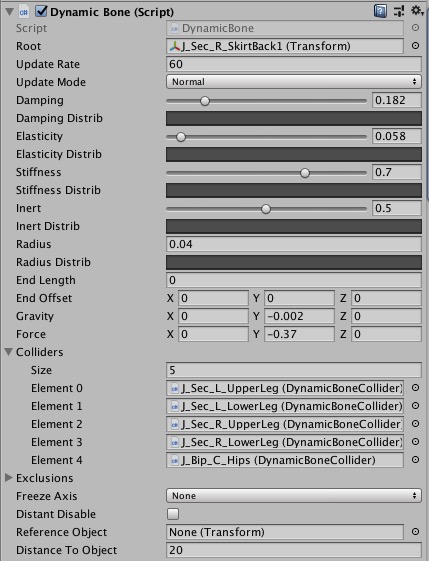Open the Update Mode dropdown
The image size is (429, 561).
pyautogui.click(x=294, y=82)
